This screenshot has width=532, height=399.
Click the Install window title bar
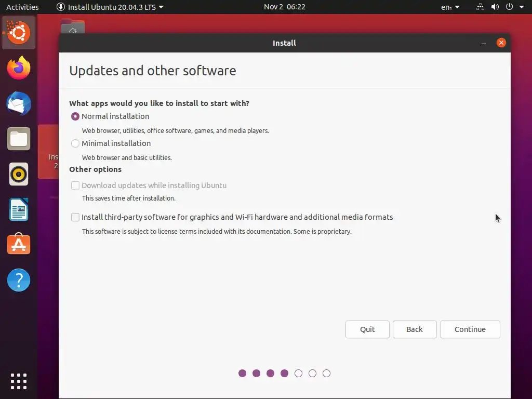284,43
